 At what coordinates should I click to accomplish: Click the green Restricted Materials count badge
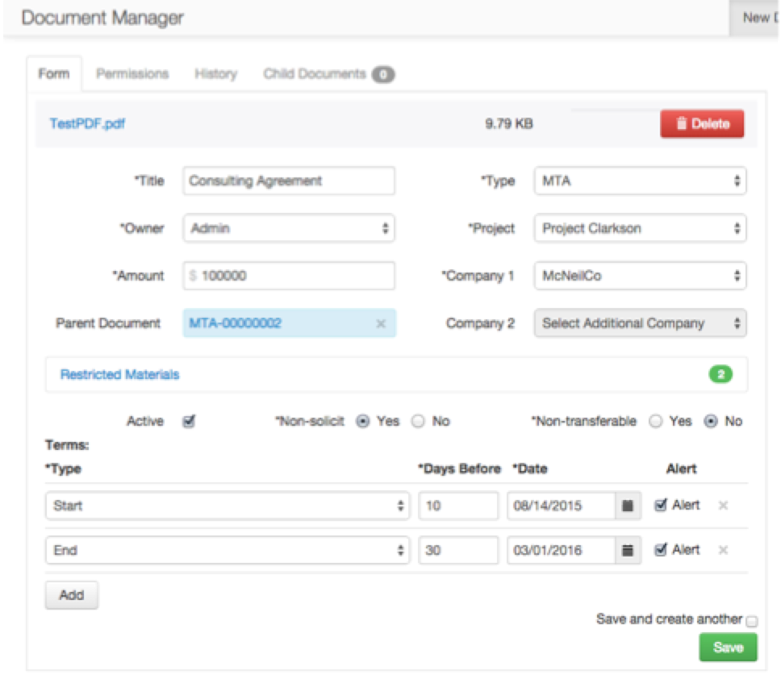(720, 374)
